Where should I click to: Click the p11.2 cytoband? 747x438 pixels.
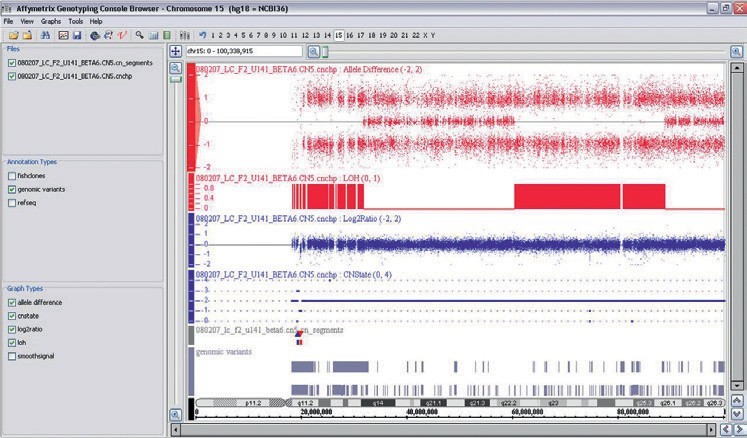253,403
